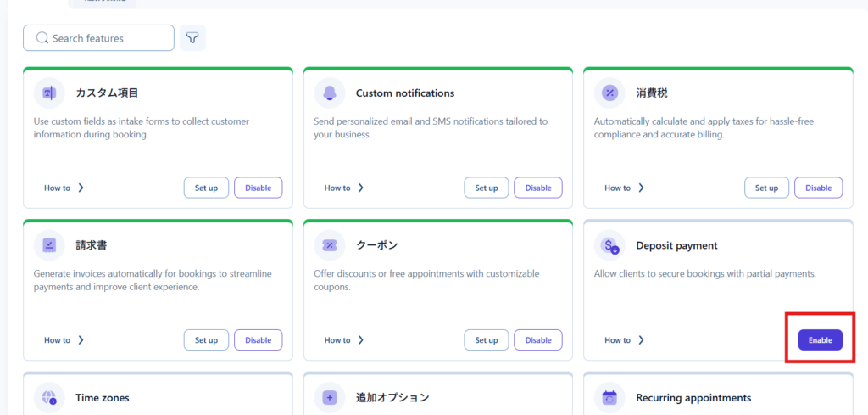This screenshot has width=868, height=415.
Task: Open How to for 請求書
Action: (64, 340)
